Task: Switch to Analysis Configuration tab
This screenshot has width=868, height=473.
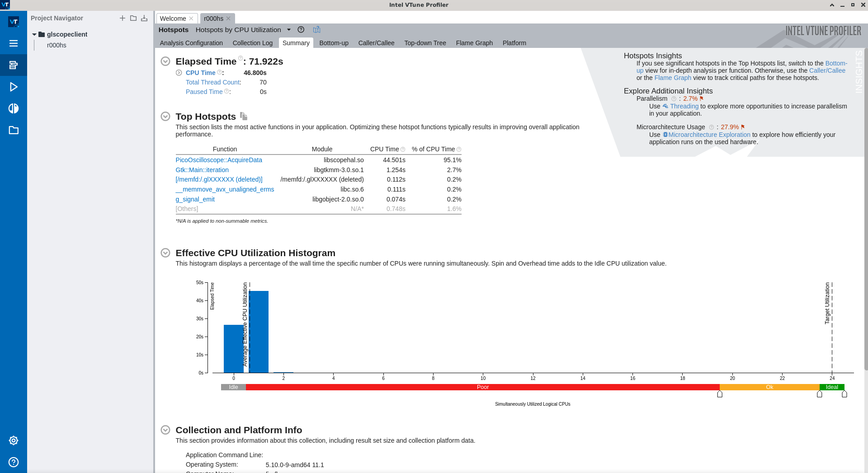Action: point(191,43)
